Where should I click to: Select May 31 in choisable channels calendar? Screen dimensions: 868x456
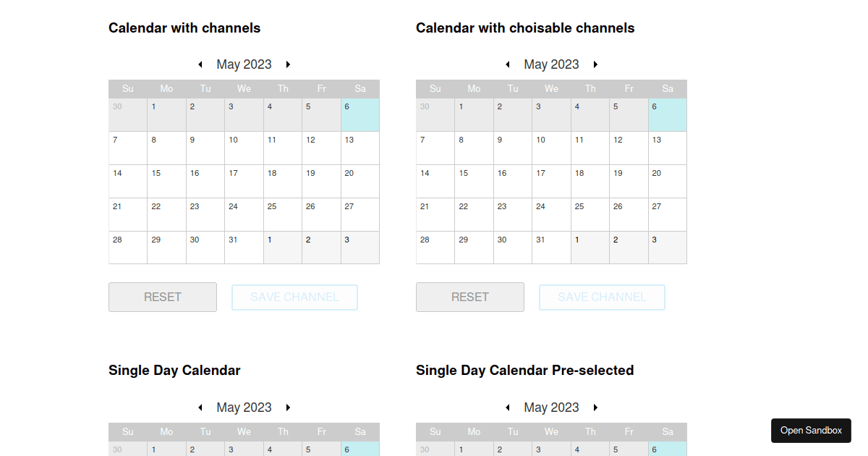coord(551,248)
